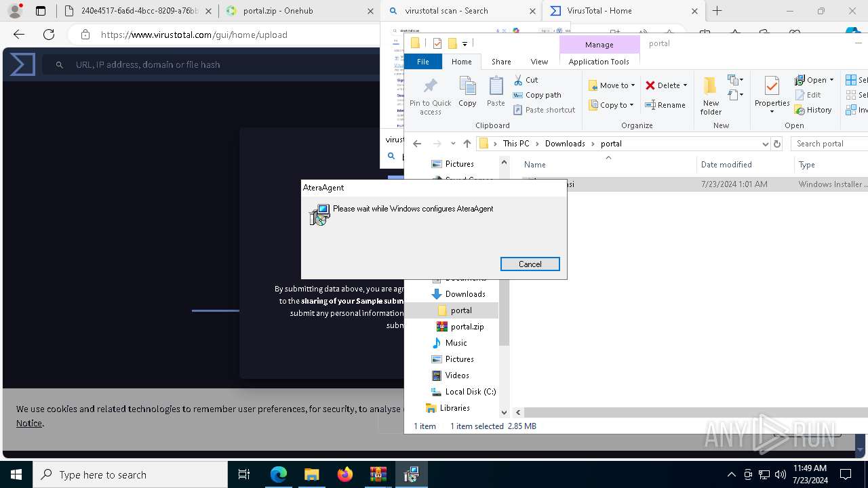Show hidden system tray icons
The width and height of the screenshot is (868, 488).
point(731,474)
